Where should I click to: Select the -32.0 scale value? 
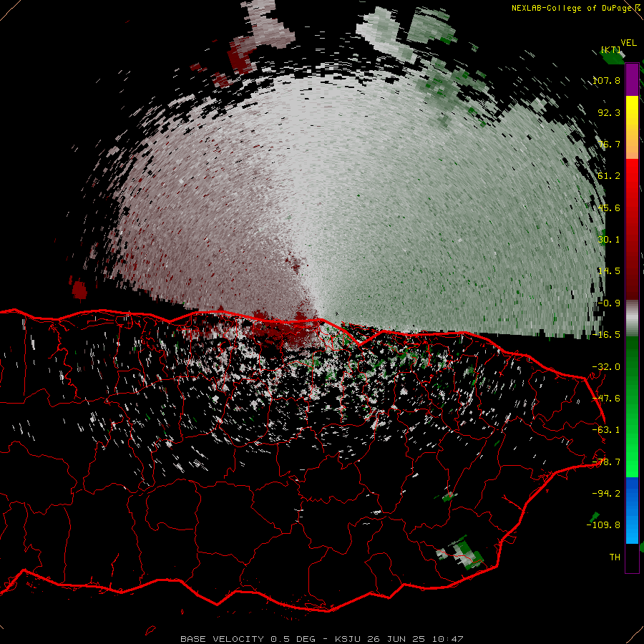point(606,367)
